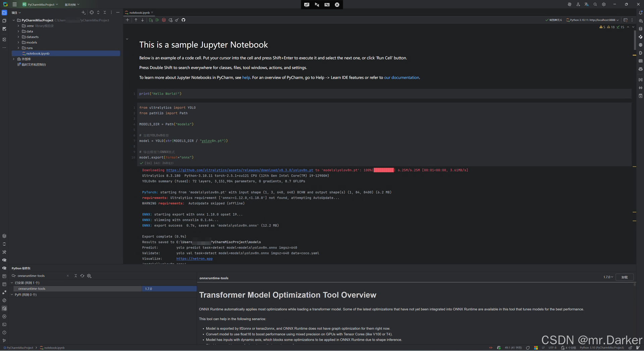Expand the runs folder
644x351 pixels.
[18, 48]
